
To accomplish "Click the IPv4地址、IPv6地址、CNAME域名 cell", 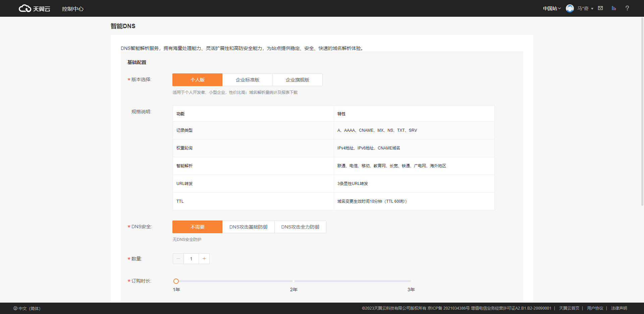I will [414, 148].
